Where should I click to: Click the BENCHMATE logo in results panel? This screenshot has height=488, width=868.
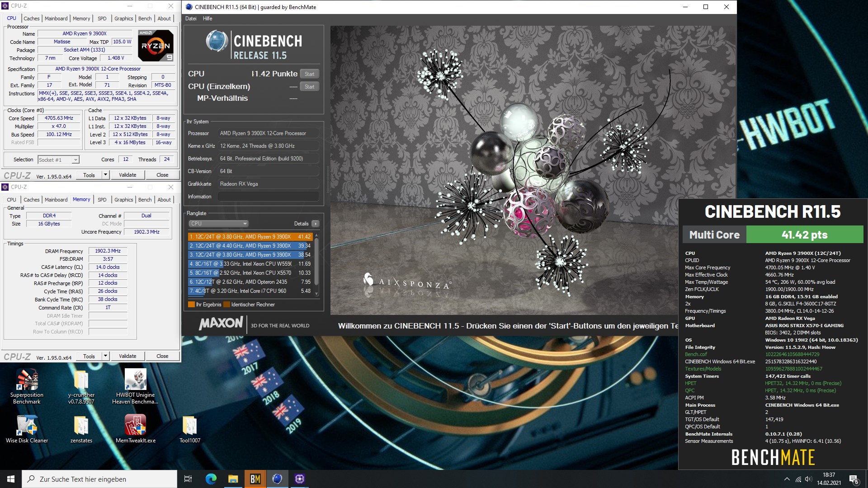pyautogui.click(x=773, y=457)
